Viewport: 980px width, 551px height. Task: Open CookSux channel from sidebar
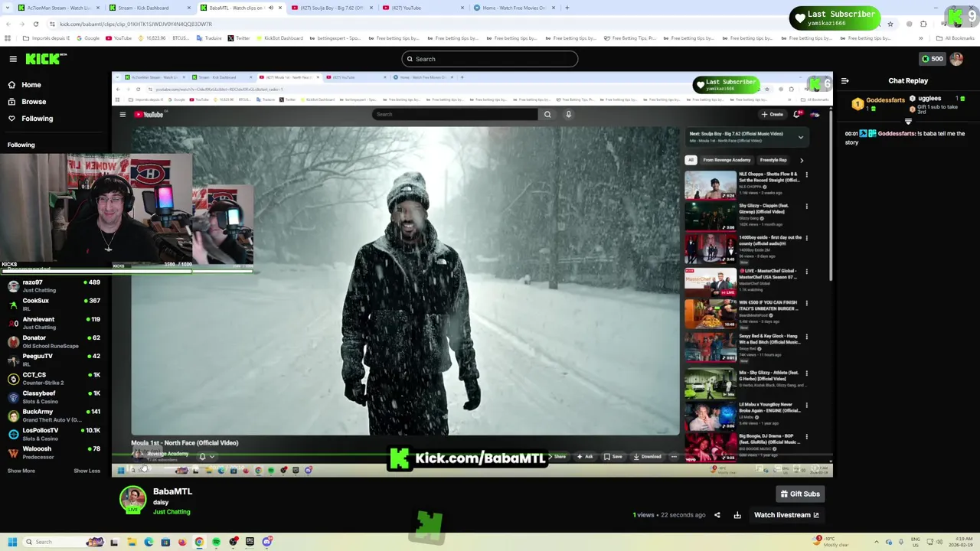(54, 305)
